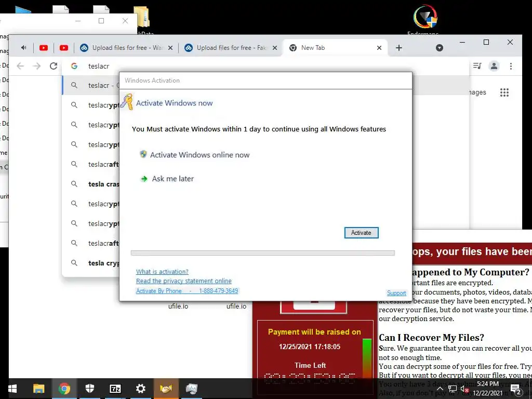
Task: Click green arrow icon beside Ask me later
Action: coord(144,179)
